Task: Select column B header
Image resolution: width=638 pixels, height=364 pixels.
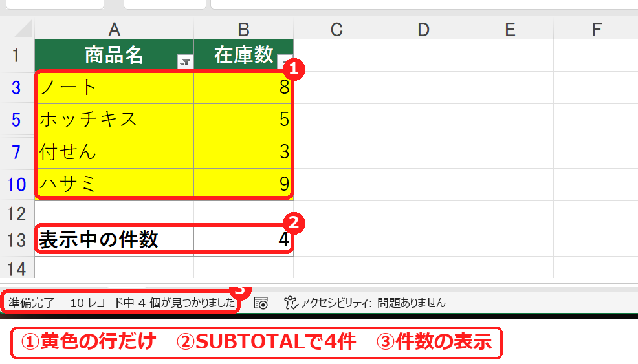Action: [244, 29]
